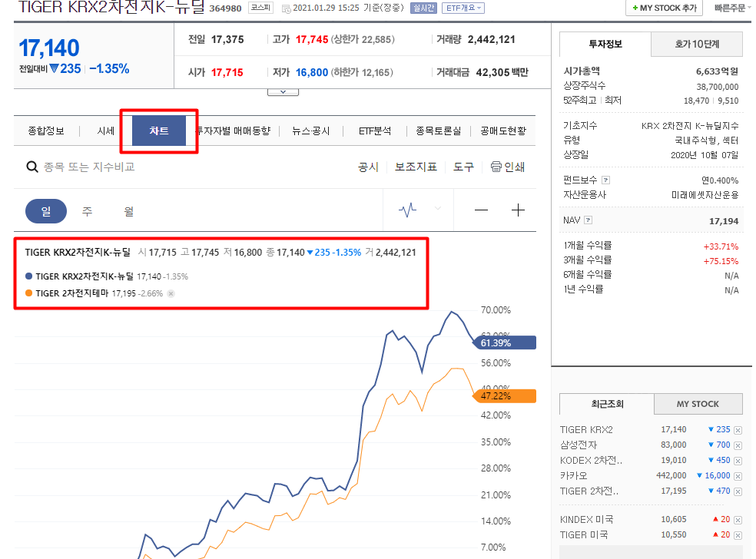Open the 시세 tab

click(x=105, y=131)
